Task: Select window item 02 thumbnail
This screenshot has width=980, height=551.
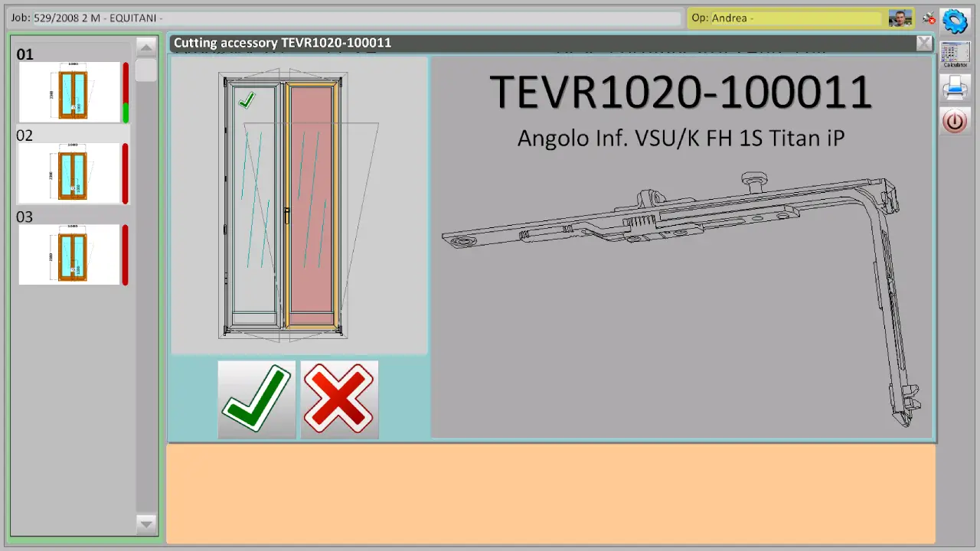Action: pyautogui.click(x=70, y=174)
